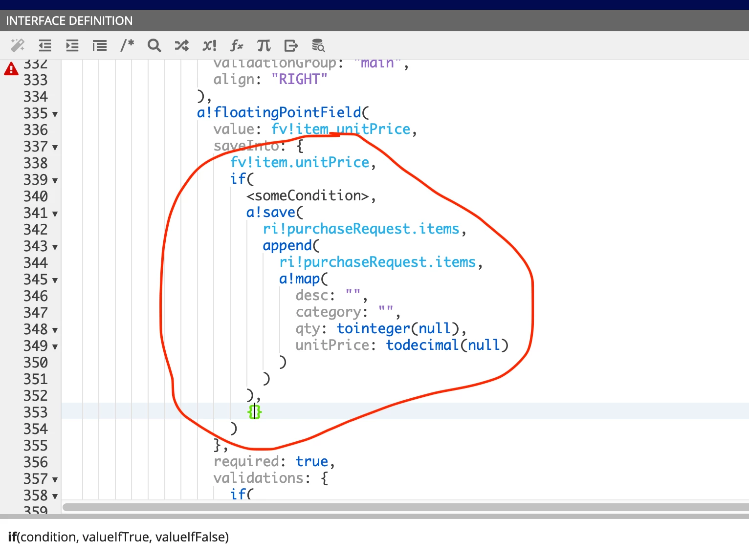Image resolution: width=749 pixels, height=560 pixels.
Task: Collapse the fold arrow at line 349
Action: click(x=55, y=347)
